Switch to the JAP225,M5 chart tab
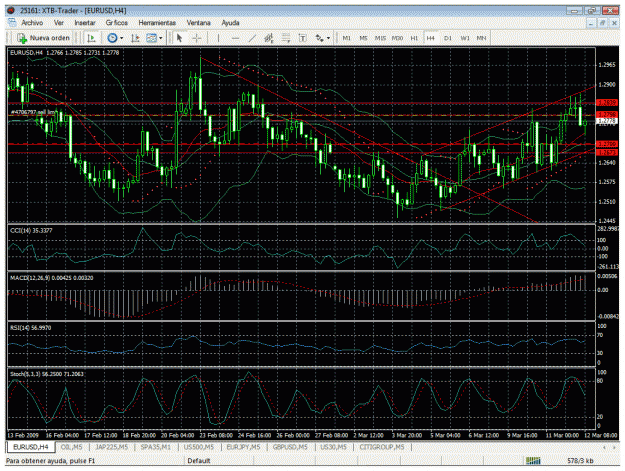 pyautogui.click(x=112, y=447)
